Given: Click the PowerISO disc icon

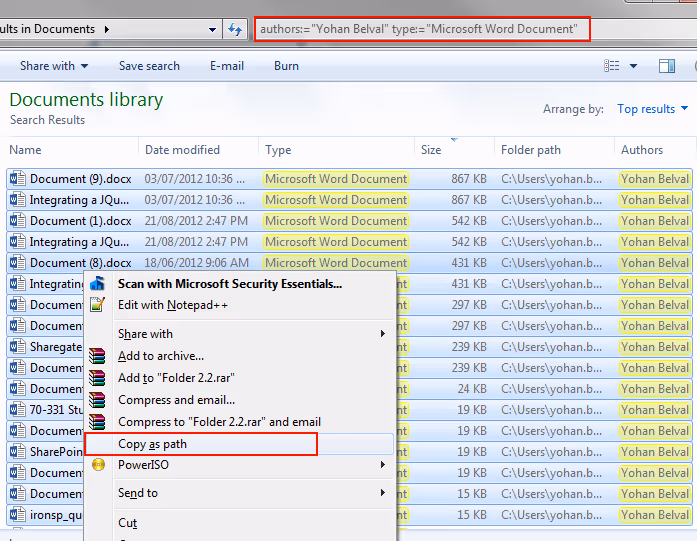Looking at the screenshot, I should pos(98,465).
